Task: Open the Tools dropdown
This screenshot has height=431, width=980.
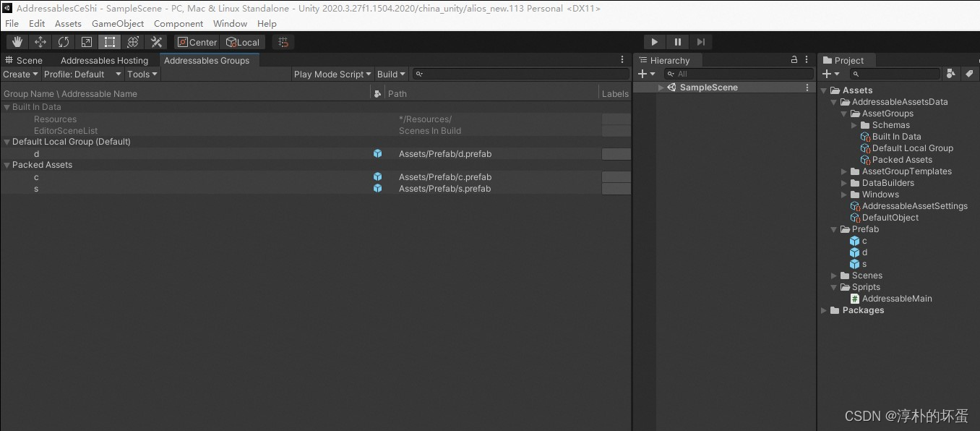Action: pos(142,74)
